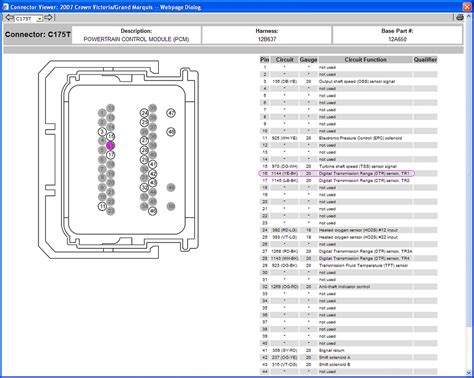Click the Circuit Function column header
Screen dimensions: 474x378
tap(365, 60)
